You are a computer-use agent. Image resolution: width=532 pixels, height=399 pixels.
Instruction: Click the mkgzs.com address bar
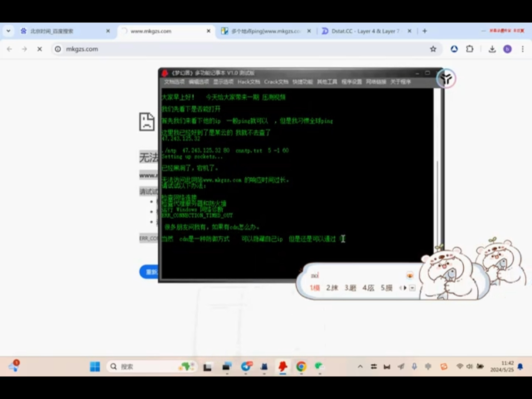click(244, 49)
